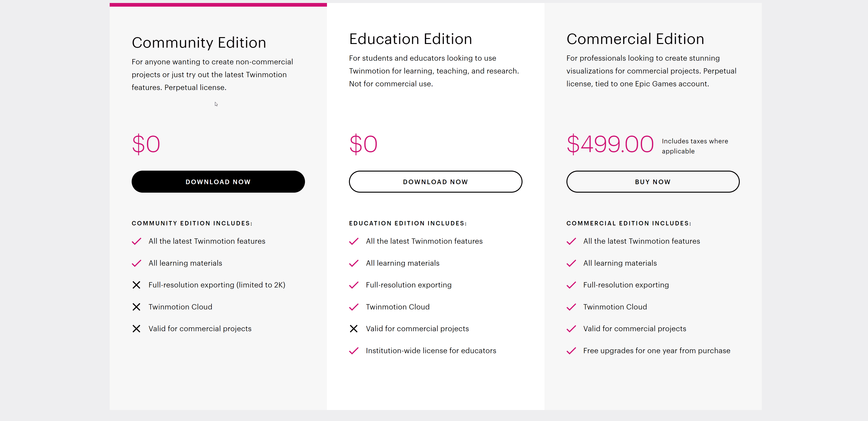
Task: Click X icon beside Community Twinmotion Cloud
Action: click(136, 307)
